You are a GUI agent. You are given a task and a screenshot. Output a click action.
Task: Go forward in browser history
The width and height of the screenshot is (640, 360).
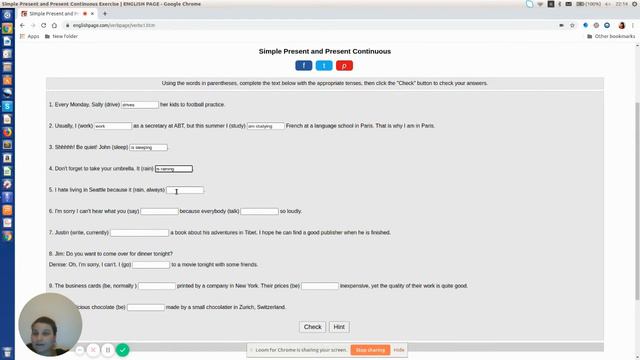33,25
